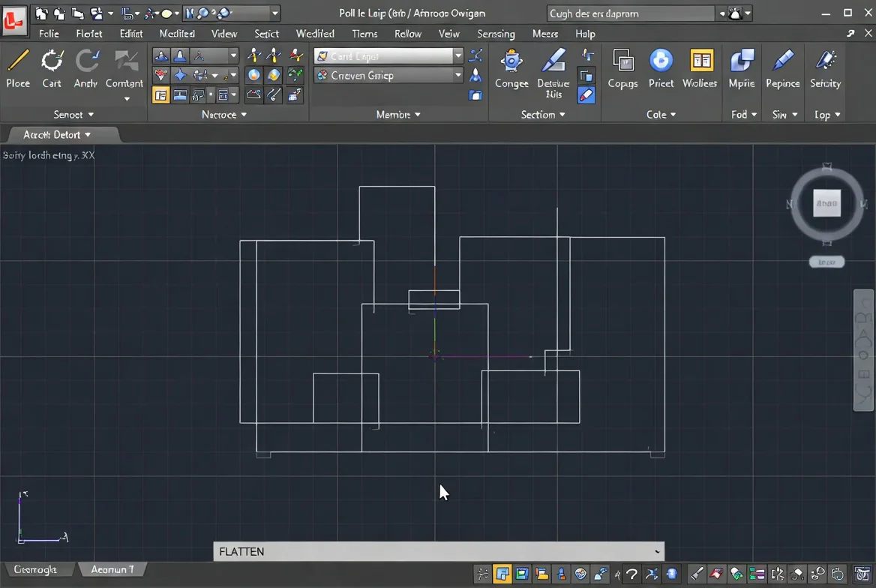Click the view cube center face
This screenshot has width=876, height=588.
pos(826,203)
